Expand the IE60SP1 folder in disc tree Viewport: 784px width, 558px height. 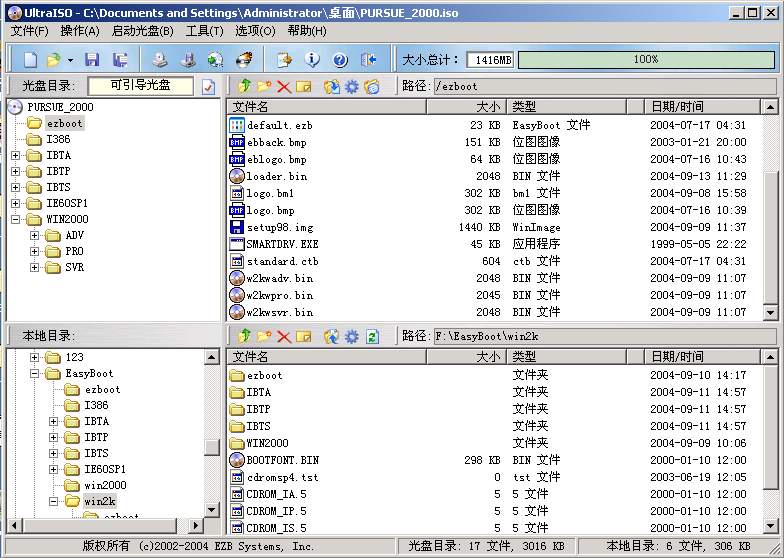pos(16,204)
